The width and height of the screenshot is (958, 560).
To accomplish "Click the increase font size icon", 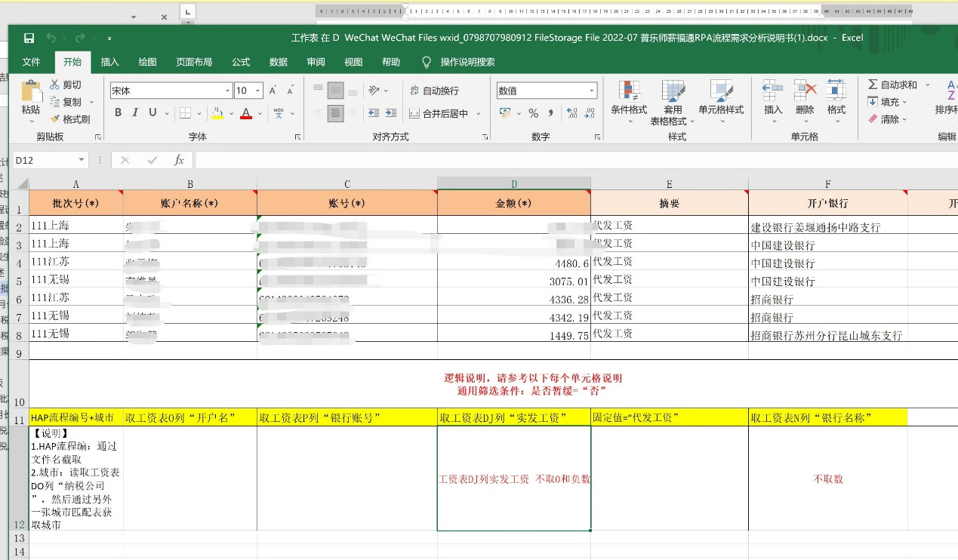I will (x=273, y=91).
